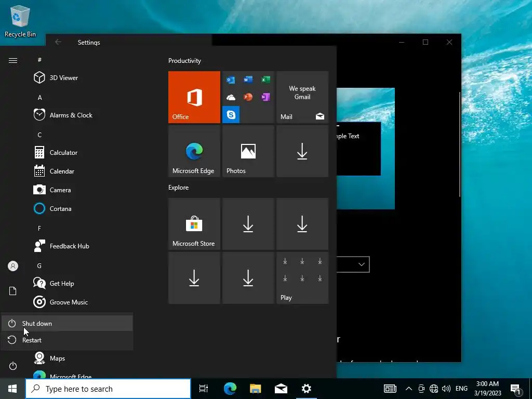Open Task View on the taskbar
The height and width of the screenshot is (399, 532).
point(204,389)
